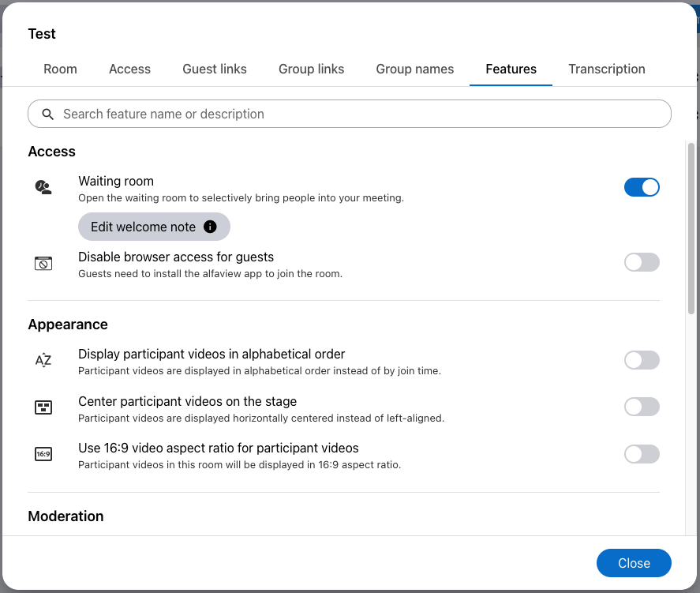The height and width of the screenshot is (593, 700).
Task: Turn off the Waiting room toggle
Action: tap(642, 187)
